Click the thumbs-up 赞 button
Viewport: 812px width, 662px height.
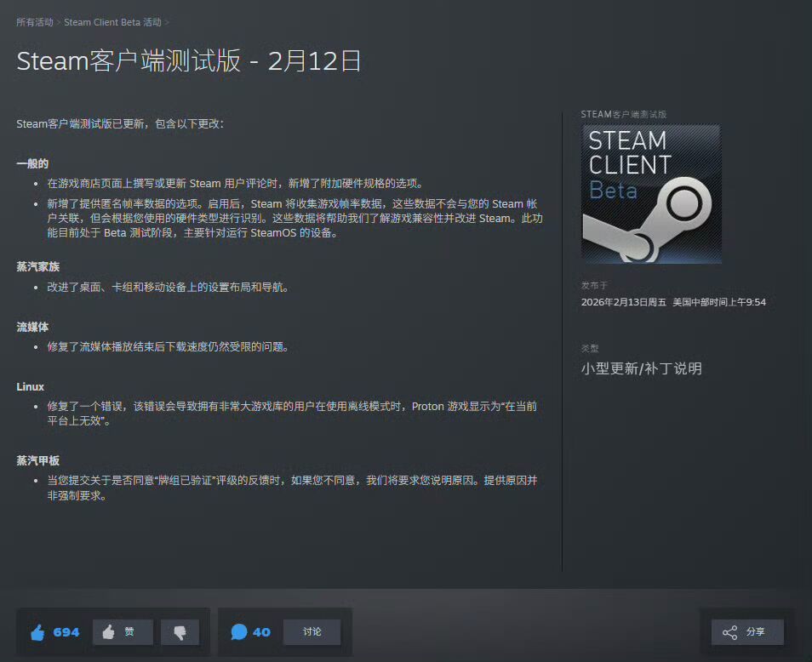123,632
